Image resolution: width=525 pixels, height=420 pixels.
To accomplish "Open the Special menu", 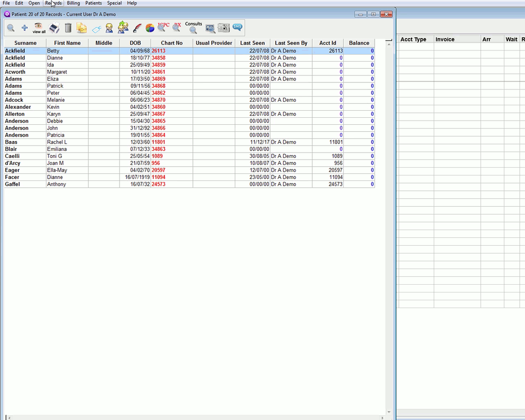I will (x=114, y=3).
